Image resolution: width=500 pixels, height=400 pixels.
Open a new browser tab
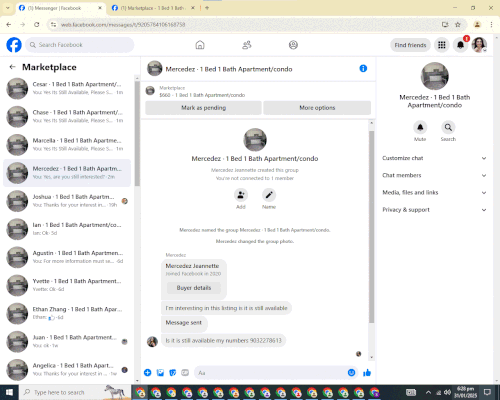coord(207,8)
